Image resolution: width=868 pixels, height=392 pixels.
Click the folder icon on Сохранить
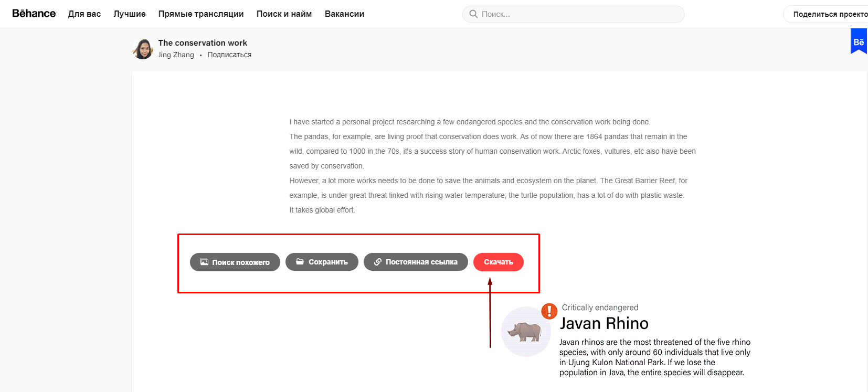coord(300,261)
